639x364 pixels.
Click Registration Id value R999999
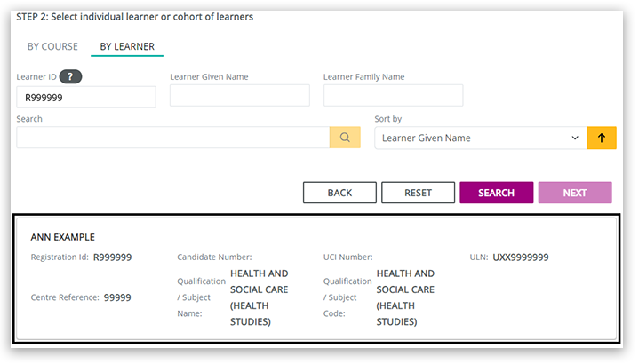(x=113, y=257)
